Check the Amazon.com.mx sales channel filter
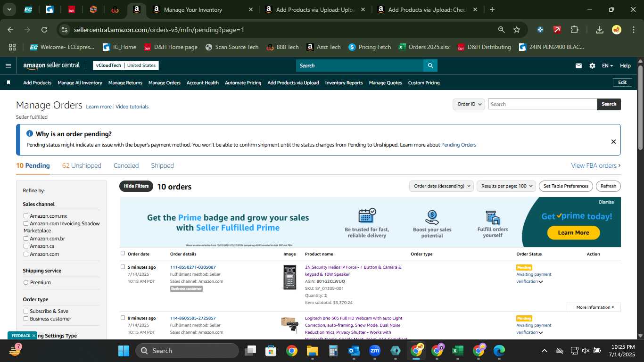This screenshot has width=644, height=362. [x=26, y=216]
